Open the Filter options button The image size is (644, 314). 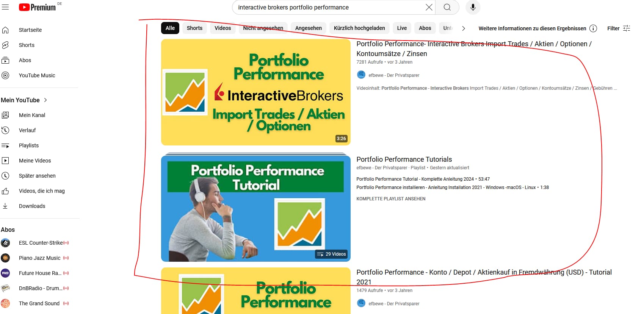click(x=619, y=28)
